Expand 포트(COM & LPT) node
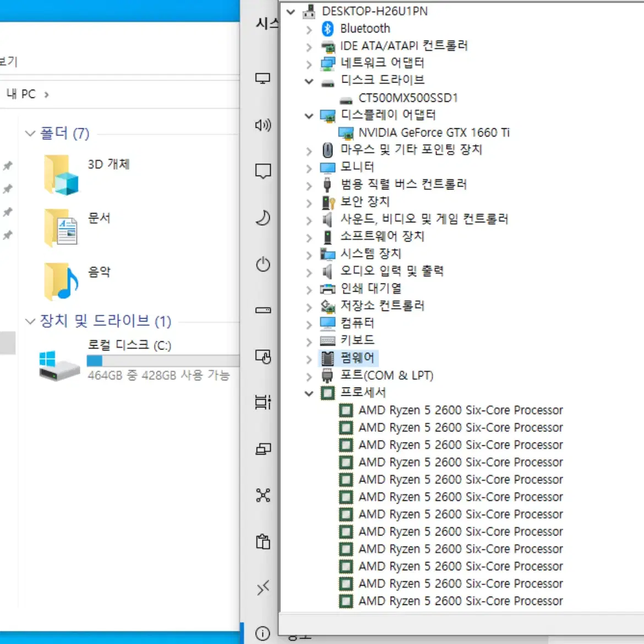 click(309, 376)
